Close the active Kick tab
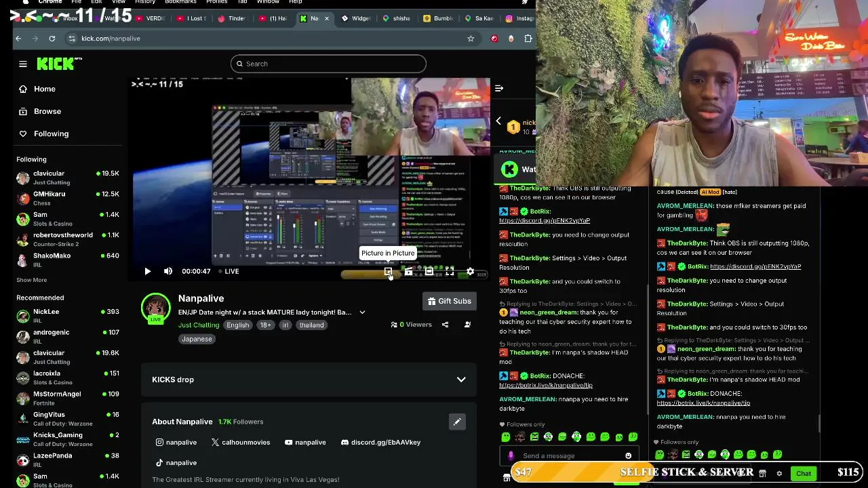Image resolution: width=868 pixels, height=488 pixels. point(327,18)
